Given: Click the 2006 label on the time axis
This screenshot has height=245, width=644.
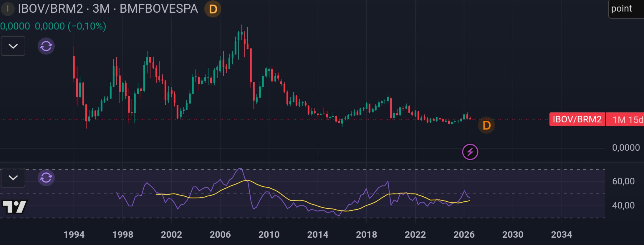Looking at the screenshot, I should point(220,235).
